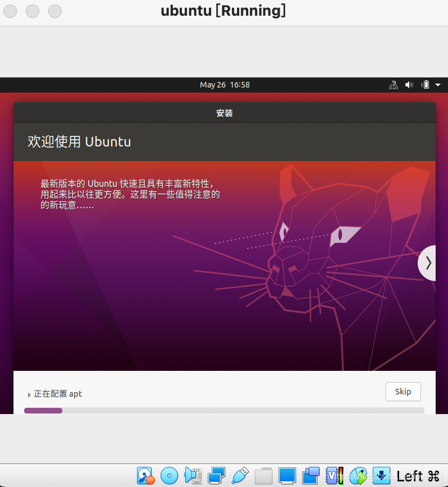The height and width of the screenshot is (487, 448).
Task: Click the CPU virtualization status icon
Action: click(x=334, y=476)
